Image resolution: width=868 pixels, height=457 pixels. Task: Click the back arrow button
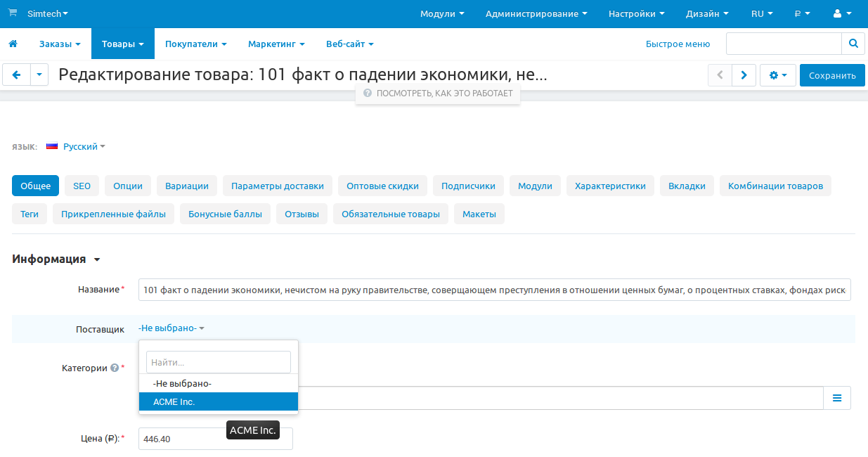pos(17,75)
